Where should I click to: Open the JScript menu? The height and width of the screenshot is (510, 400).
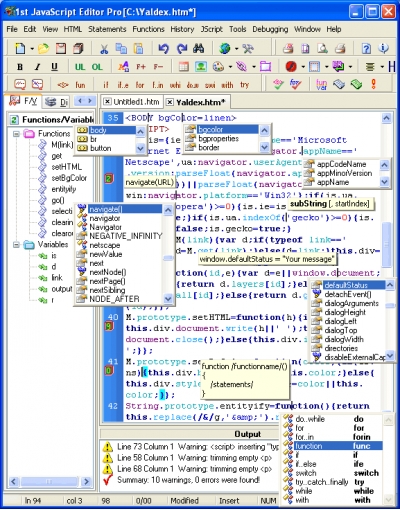tap(211, 29)
